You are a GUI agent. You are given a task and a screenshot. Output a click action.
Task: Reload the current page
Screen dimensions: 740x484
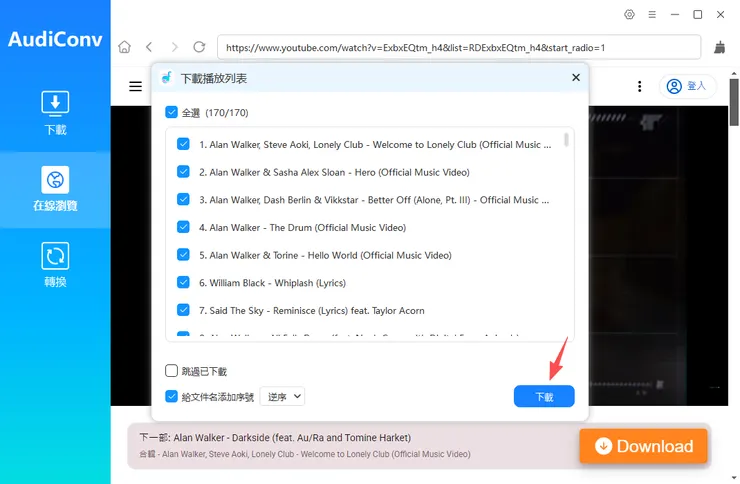pyautogui.click(x=199, y=47)
